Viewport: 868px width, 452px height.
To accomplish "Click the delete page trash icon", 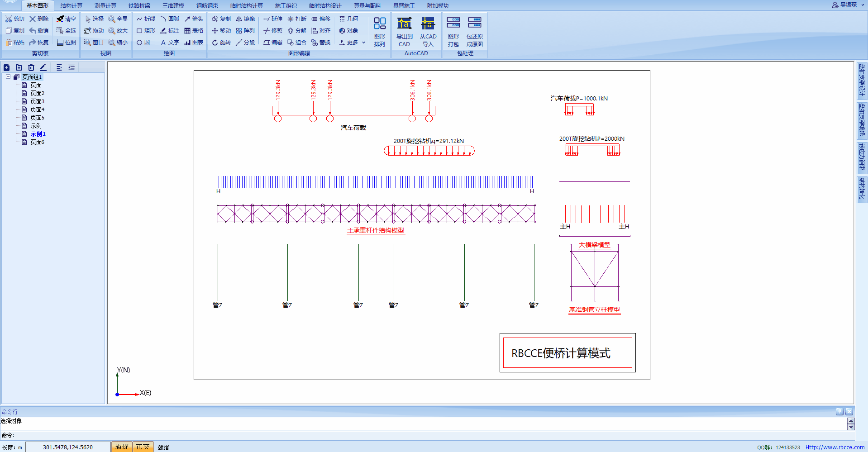I will 31,67.
